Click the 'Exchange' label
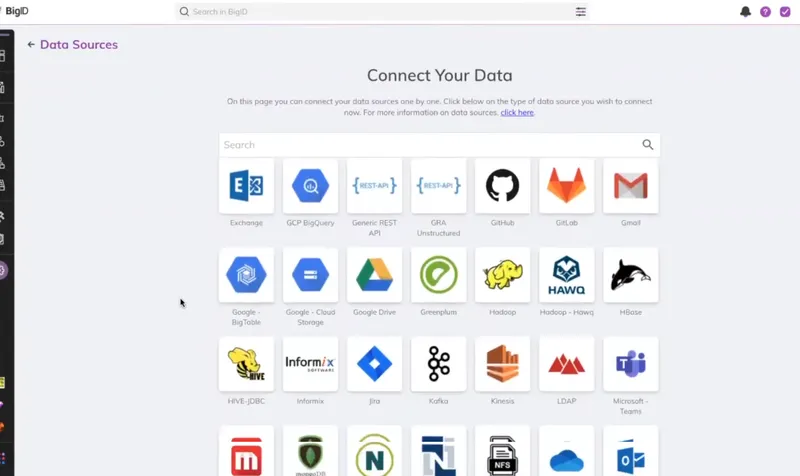The width and height of the screenshot is (800, 476). (x=246, y=223)
